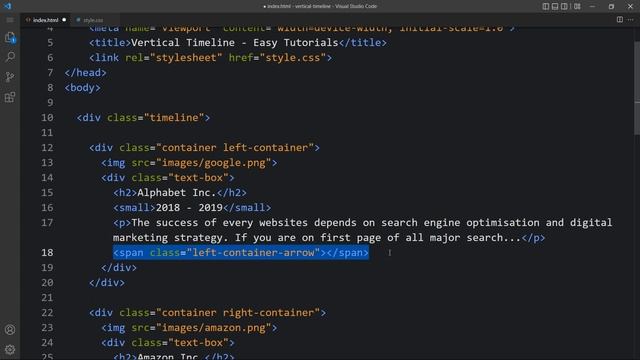Click the closing head tag on line 7
This screenshot has height=360, width=640.
pyautogui.click(x=85, y=73)
